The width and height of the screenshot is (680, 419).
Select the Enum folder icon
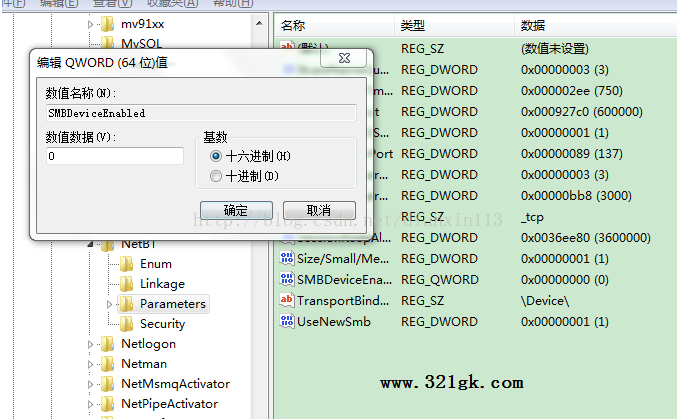click(126, 264)
